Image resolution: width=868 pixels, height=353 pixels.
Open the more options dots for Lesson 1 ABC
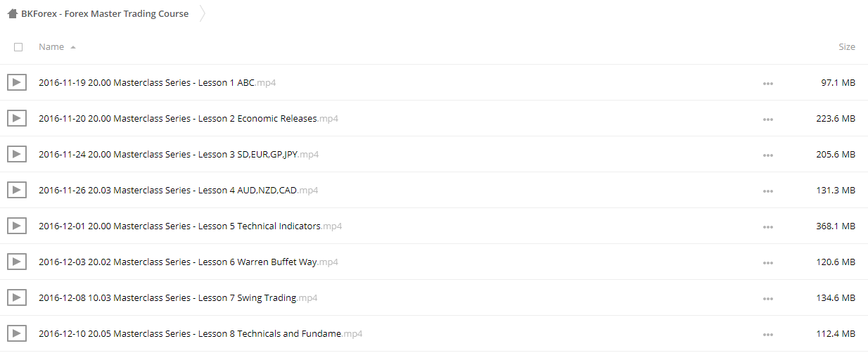[x=767, y=84]
